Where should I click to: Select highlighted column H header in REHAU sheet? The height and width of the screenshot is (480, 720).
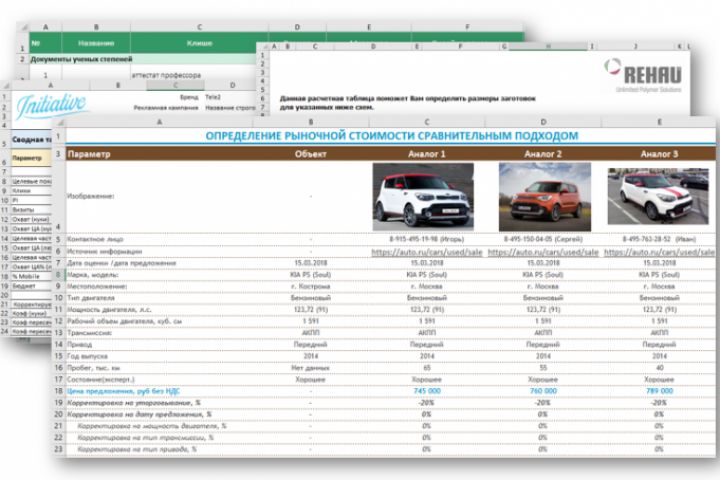(548, 46)
